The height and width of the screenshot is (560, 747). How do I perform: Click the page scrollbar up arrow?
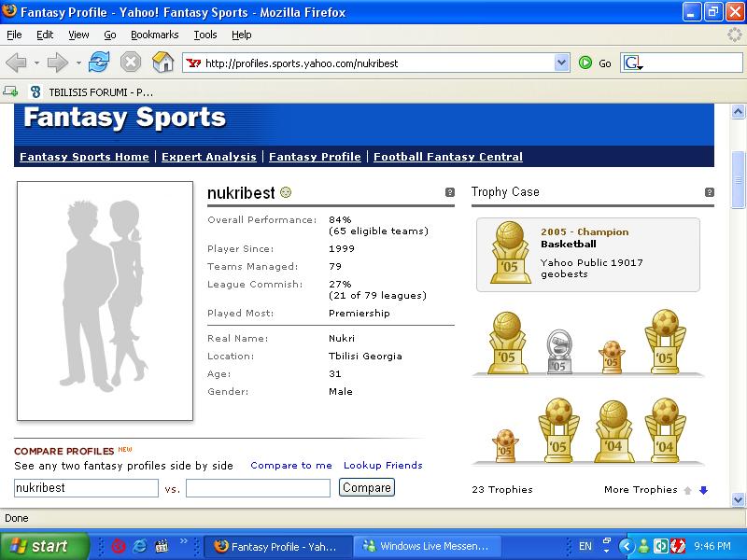point(738,112)
